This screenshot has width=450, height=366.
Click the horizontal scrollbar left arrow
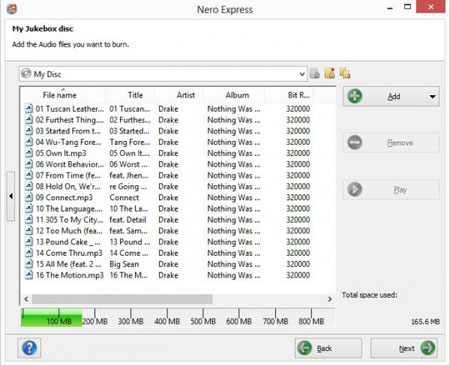click(26, 299)
